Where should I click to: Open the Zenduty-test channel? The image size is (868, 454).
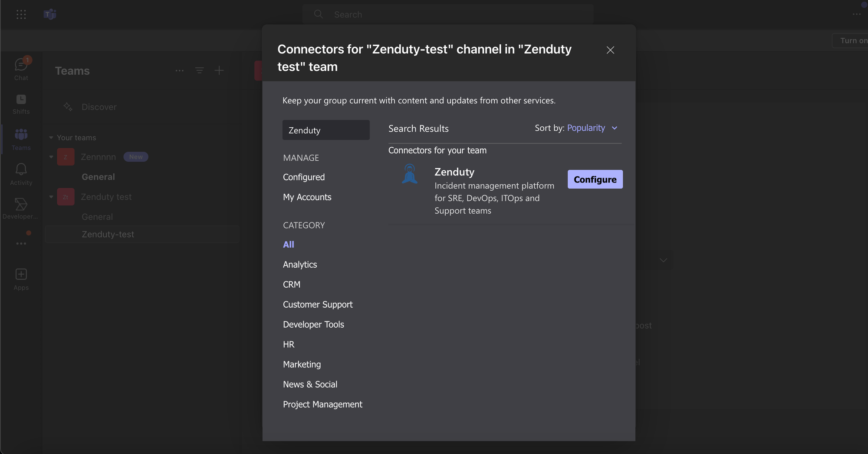142,234
